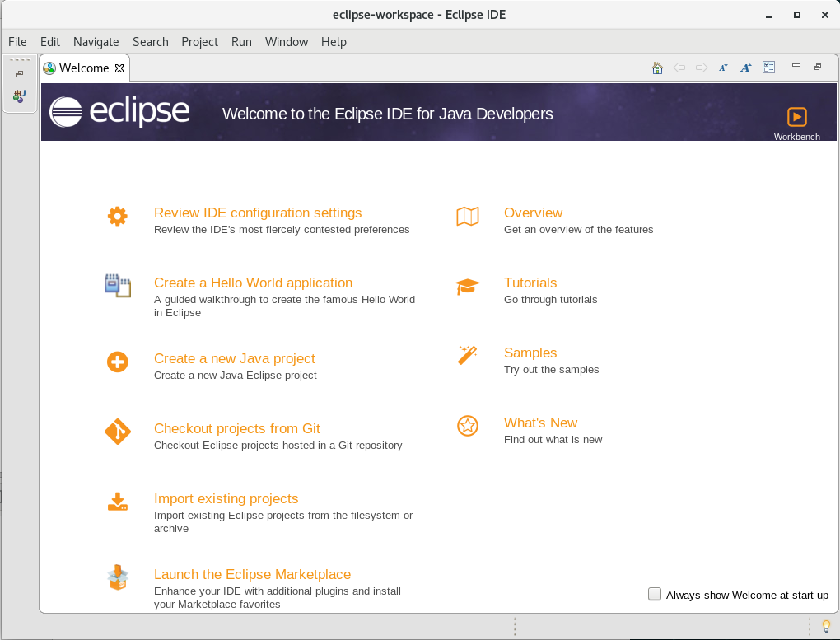Image resolution: width=840 pixels, height=640 pixels.
Task: Open the Project menu
Action: (x=199, y=42)
